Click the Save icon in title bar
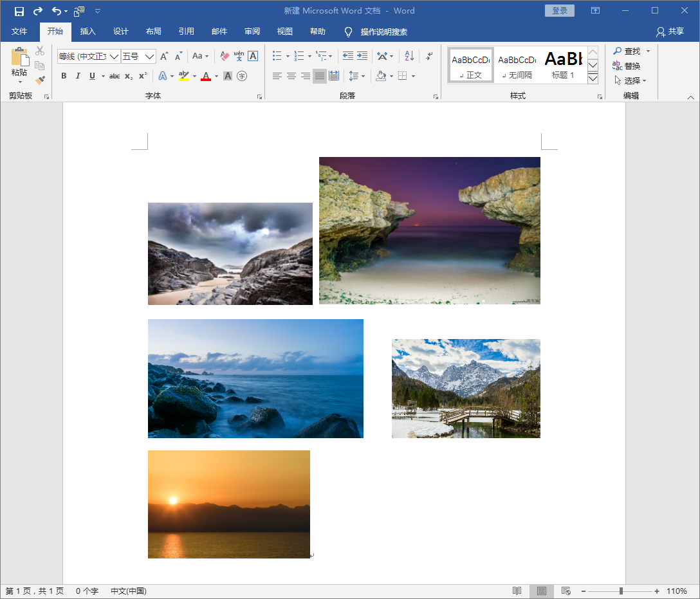 [x=19, y=11]
